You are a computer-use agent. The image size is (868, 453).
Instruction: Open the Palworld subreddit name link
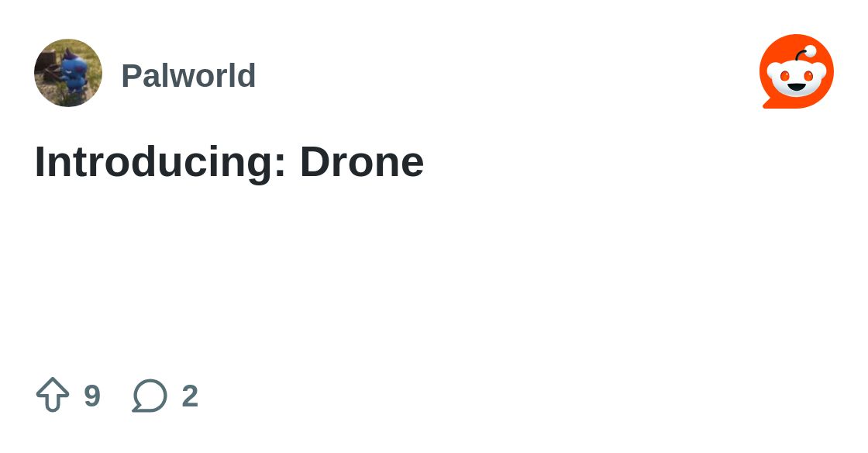(188, 75)
